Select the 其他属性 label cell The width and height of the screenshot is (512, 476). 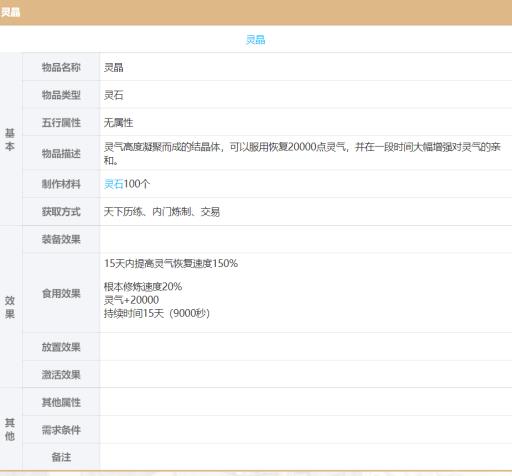(61, 402)
